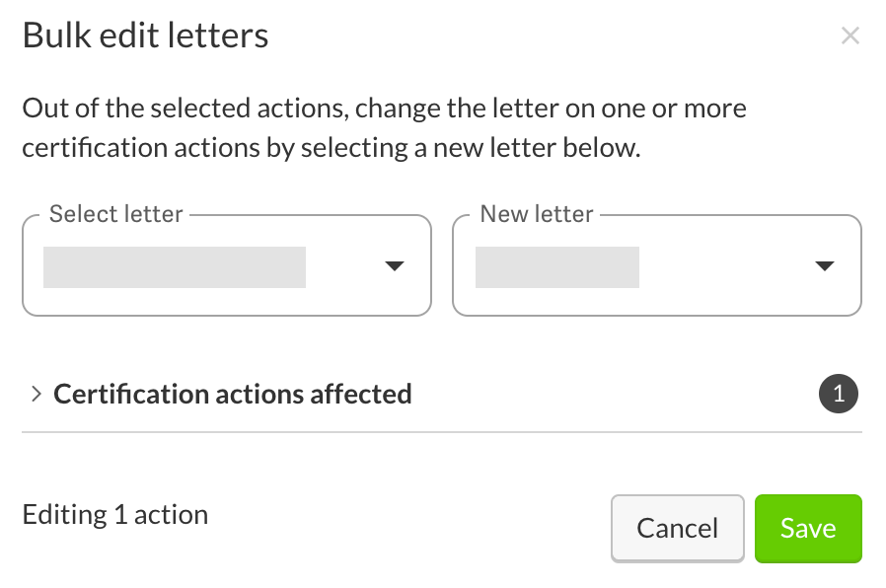Click the divider below Certification actions affected
Viewport: 886px width, 588px height.
coord(442,432)
